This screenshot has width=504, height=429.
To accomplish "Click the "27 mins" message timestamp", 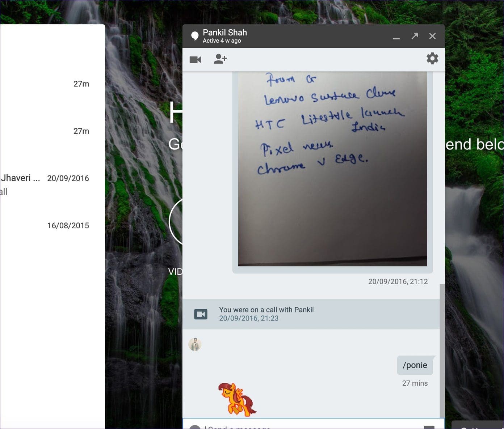I will 415,383.
